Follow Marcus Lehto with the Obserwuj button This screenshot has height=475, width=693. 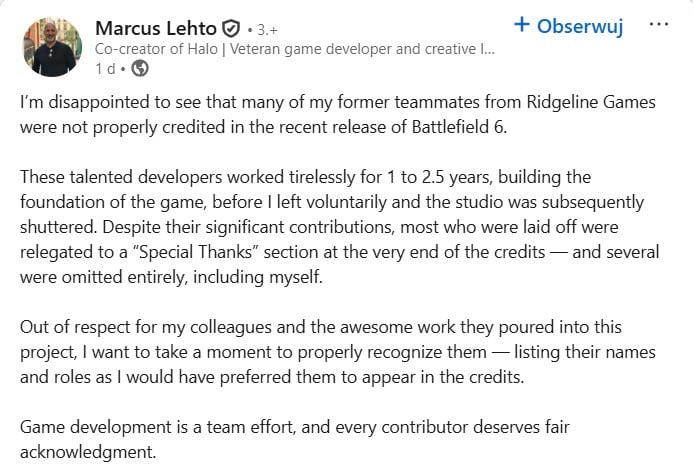[x=567, y=26]
